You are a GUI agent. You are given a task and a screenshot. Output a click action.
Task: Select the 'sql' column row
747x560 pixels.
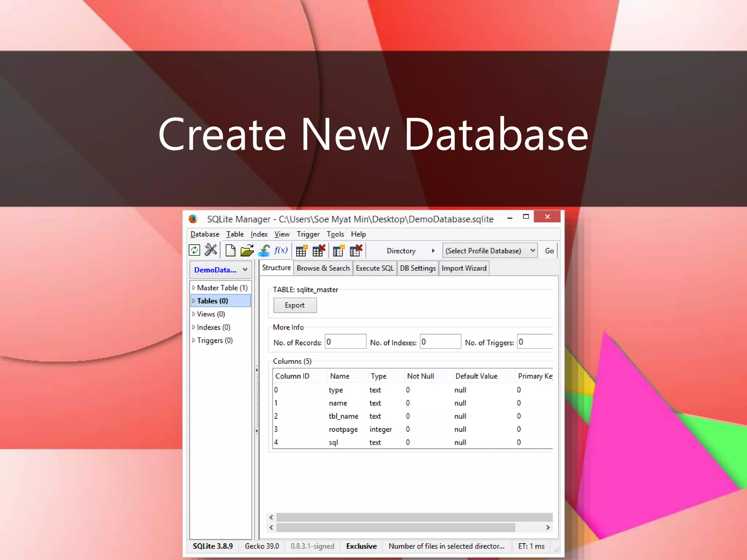click(413, 442)
